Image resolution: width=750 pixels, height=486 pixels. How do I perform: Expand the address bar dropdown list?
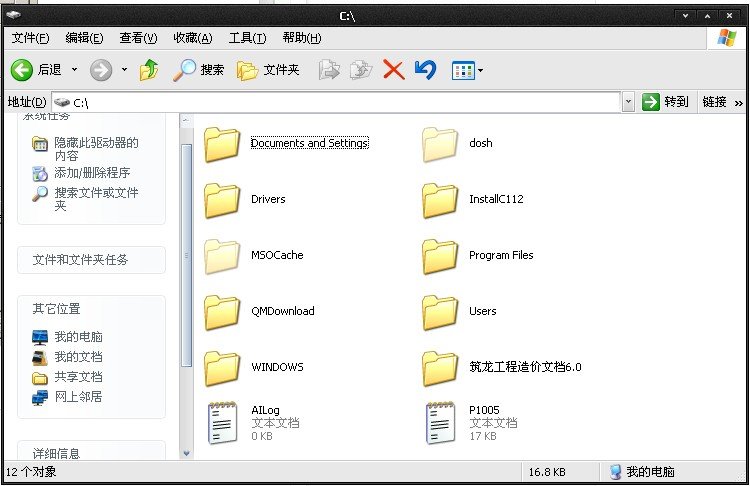point(629,102)
